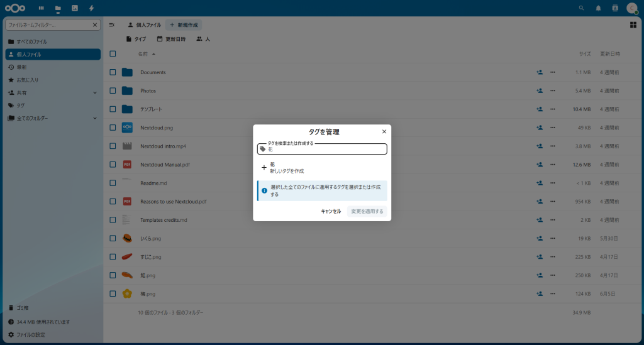This screenshot has height=345, width=644.
Task: Open the タイプ filter dropdown
Action: click(136, 39)
